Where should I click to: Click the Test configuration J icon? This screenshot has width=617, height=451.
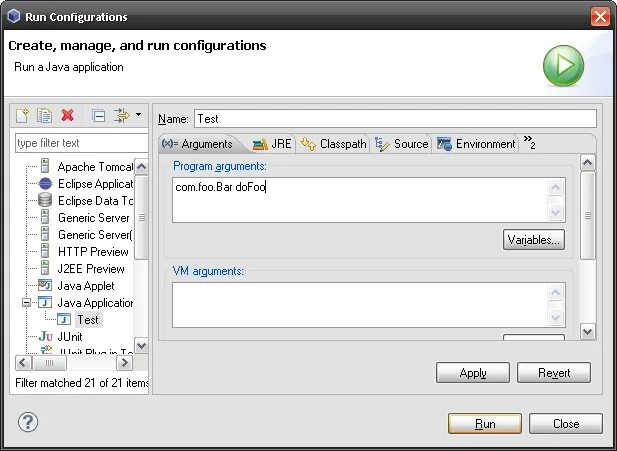point(64,319)
